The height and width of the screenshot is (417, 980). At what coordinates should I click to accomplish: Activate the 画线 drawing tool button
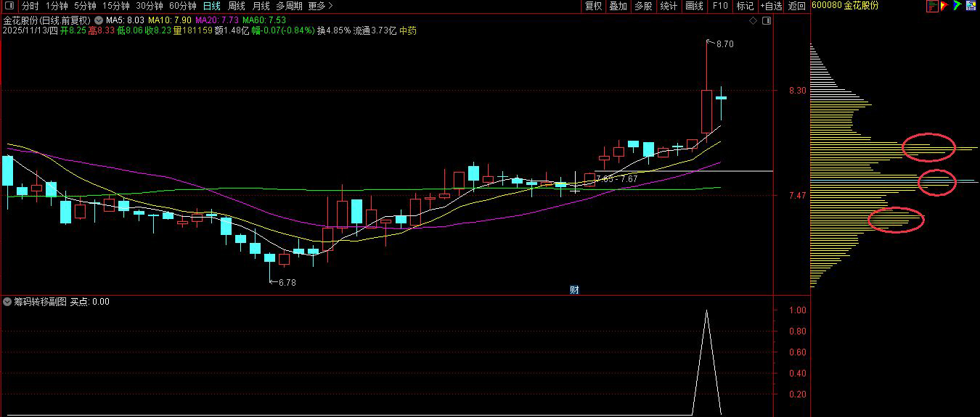pos(695,6)
